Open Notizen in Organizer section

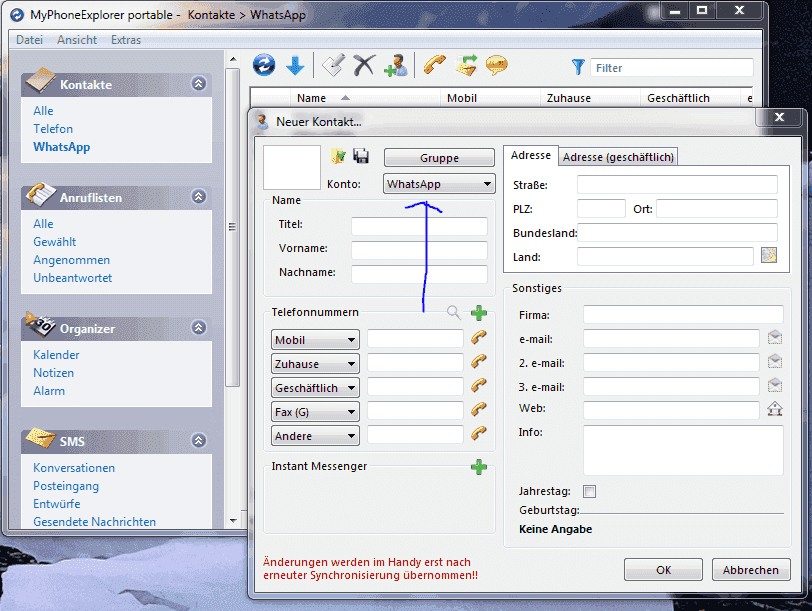(x=53, y=373)
